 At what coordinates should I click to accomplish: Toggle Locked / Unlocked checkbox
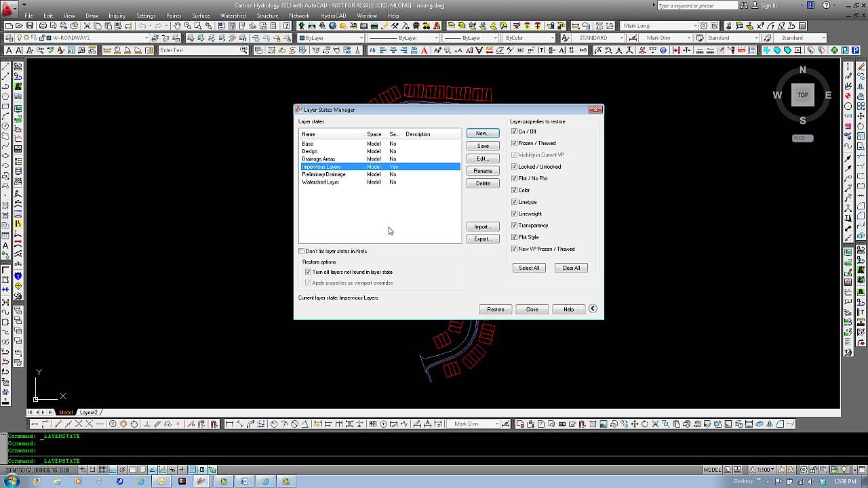point(514,167)
